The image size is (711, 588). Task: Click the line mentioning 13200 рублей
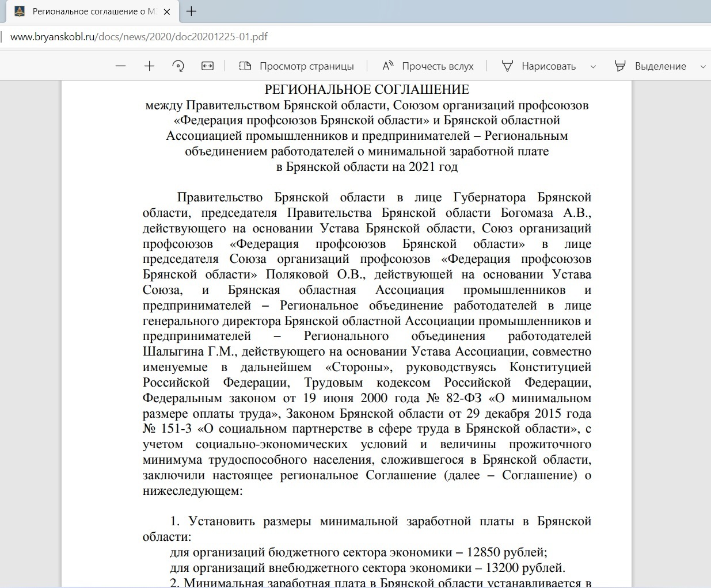pos(367,568)
